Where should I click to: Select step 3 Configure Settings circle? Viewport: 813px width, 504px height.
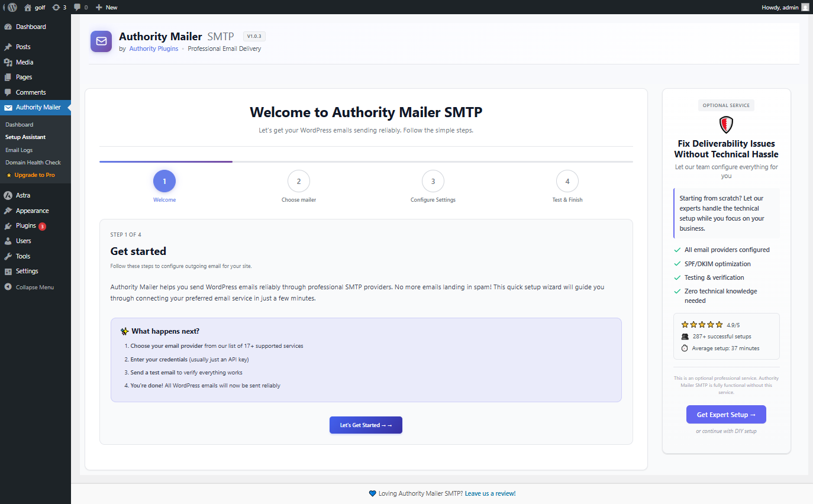433,182
